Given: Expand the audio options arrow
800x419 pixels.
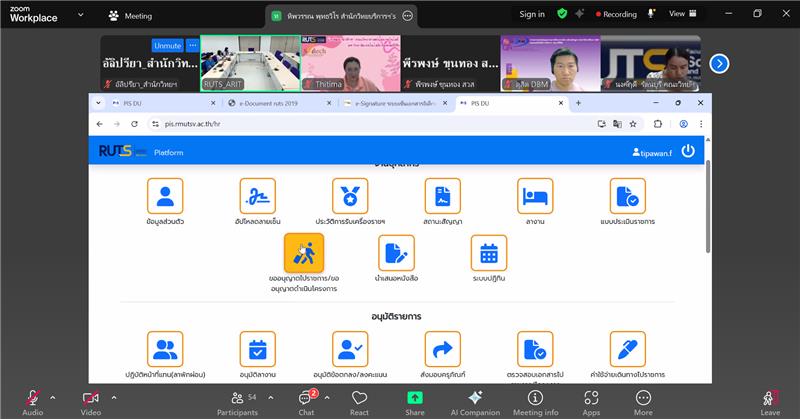Looking at the screenshot, I should coord(56,396).
